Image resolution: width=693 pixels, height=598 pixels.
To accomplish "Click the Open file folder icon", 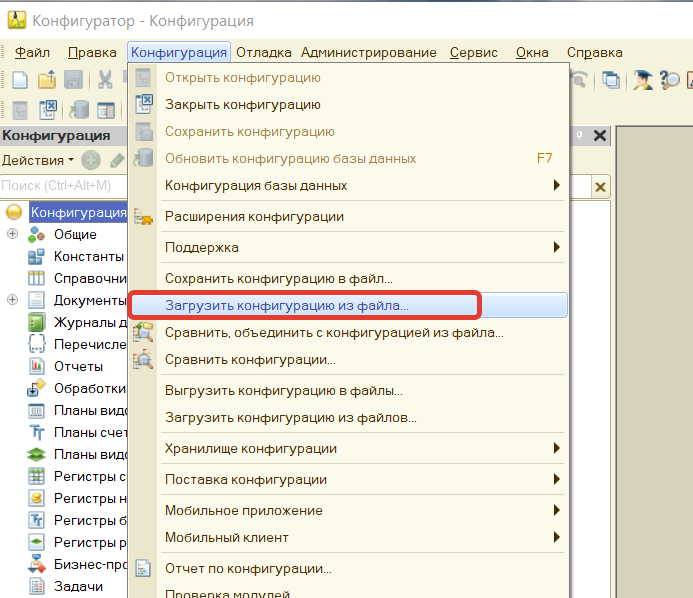I will point(47,80).
